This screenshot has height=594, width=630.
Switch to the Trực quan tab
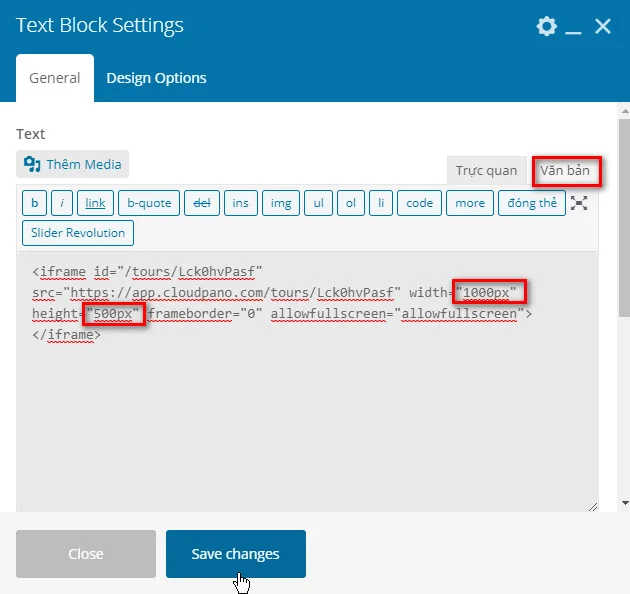(x=486, y=170)
